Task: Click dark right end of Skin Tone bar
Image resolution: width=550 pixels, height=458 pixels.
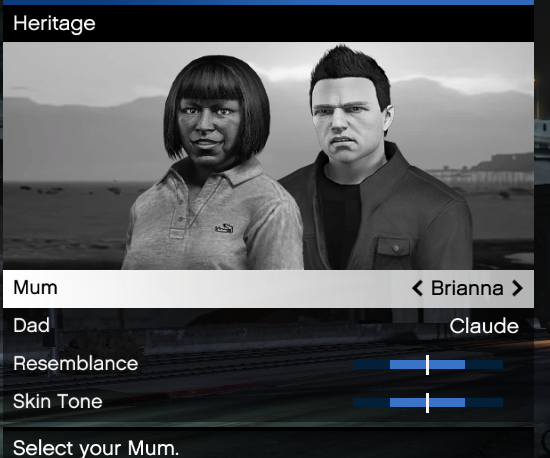Action: click(484, 403)
